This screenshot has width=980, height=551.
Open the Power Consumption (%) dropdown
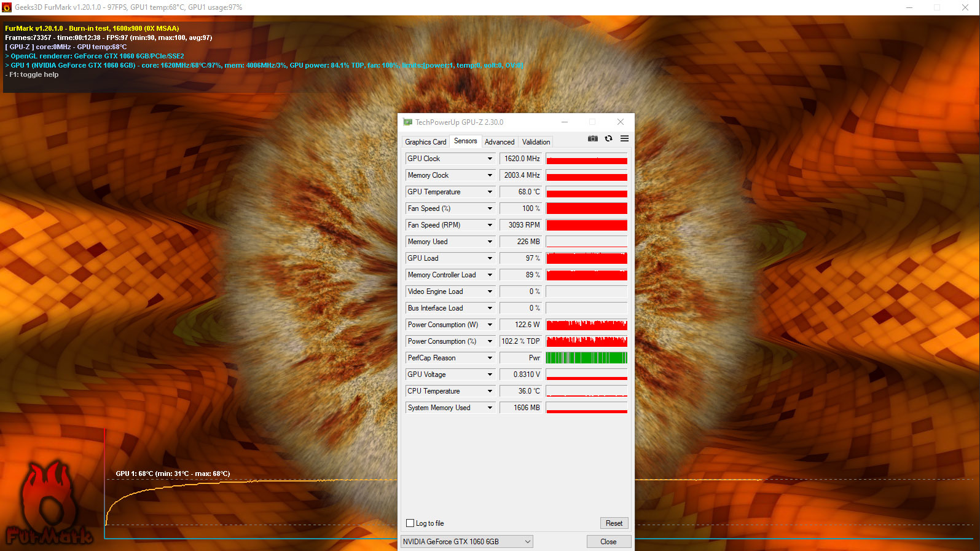tap(490, 341)
